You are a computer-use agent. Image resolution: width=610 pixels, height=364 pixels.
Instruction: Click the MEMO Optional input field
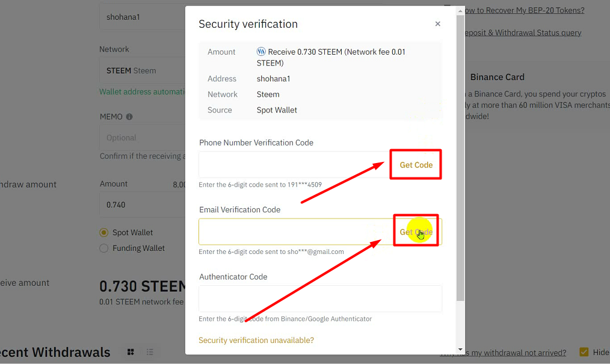pos(143,138)
